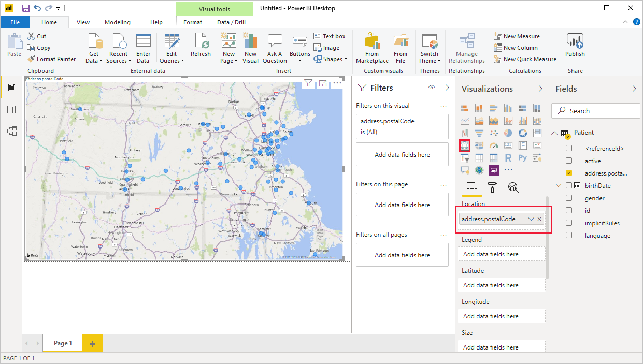Click the Refresh button
The image size is (643, 364).
201,45
